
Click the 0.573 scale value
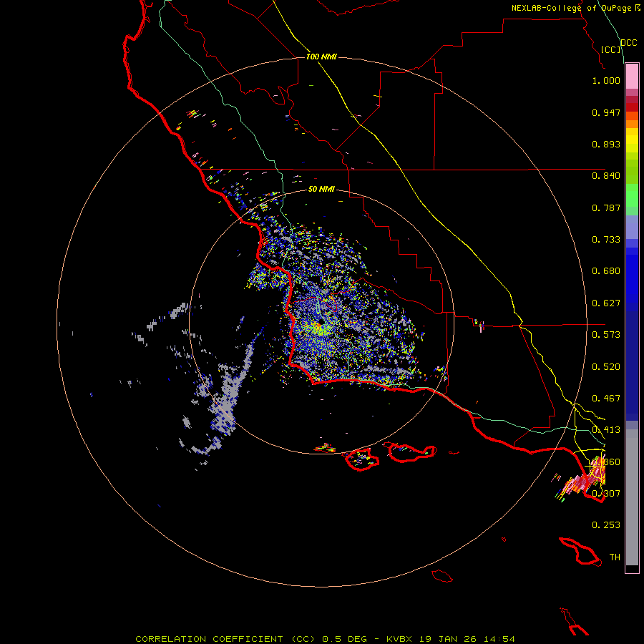pyautogui.click(x=606, y=335)
